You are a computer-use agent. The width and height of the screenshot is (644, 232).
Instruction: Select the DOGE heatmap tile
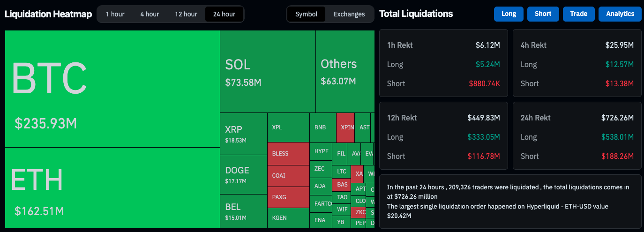click(243, 174)
